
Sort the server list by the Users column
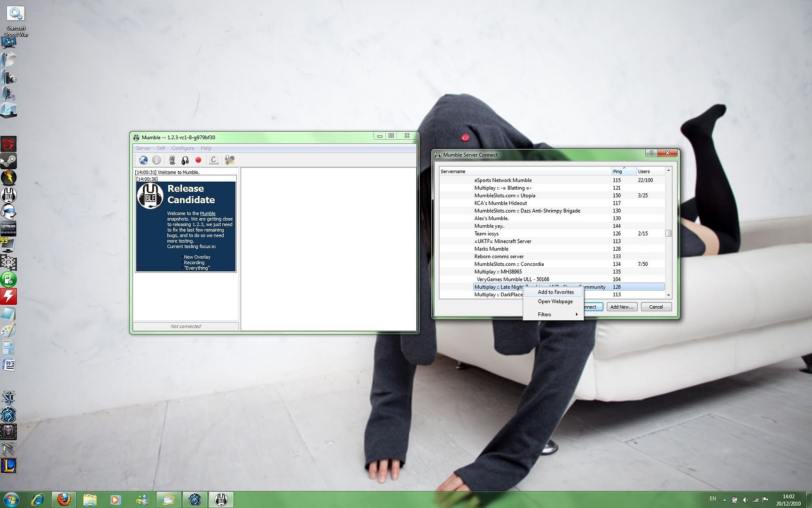pos(650,171)
